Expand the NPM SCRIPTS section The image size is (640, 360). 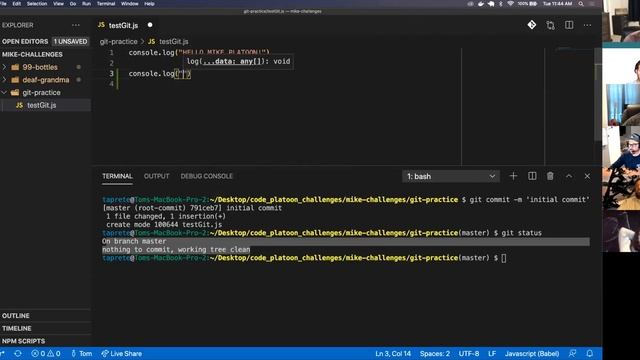coord(24,341)
